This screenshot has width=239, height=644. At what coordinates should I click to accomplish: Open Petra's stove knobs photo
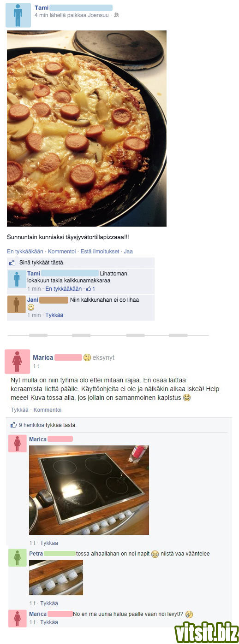(x=56, y=578)
